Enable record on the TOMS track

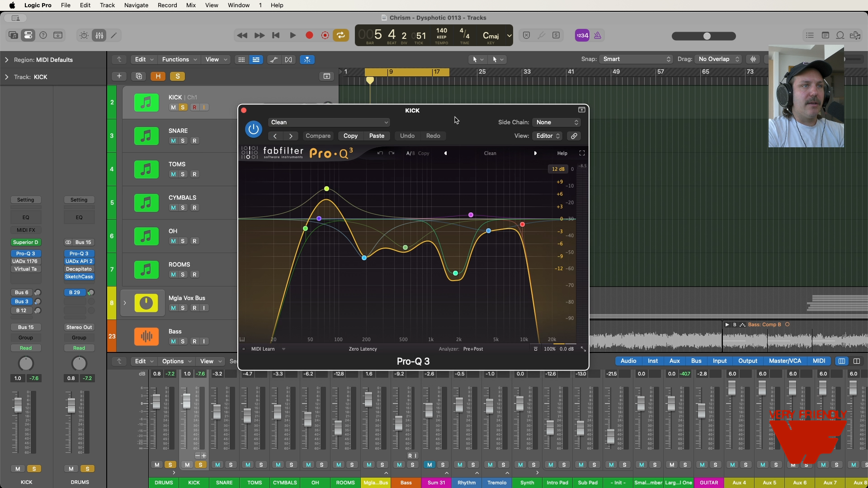click(194, 174)
